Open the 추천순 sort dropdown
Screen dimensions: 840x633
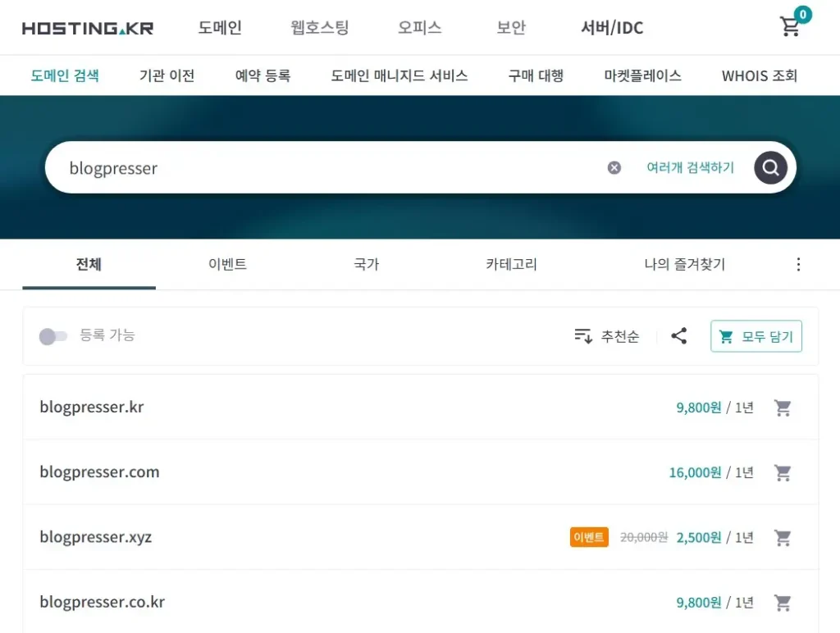point(607,336)
